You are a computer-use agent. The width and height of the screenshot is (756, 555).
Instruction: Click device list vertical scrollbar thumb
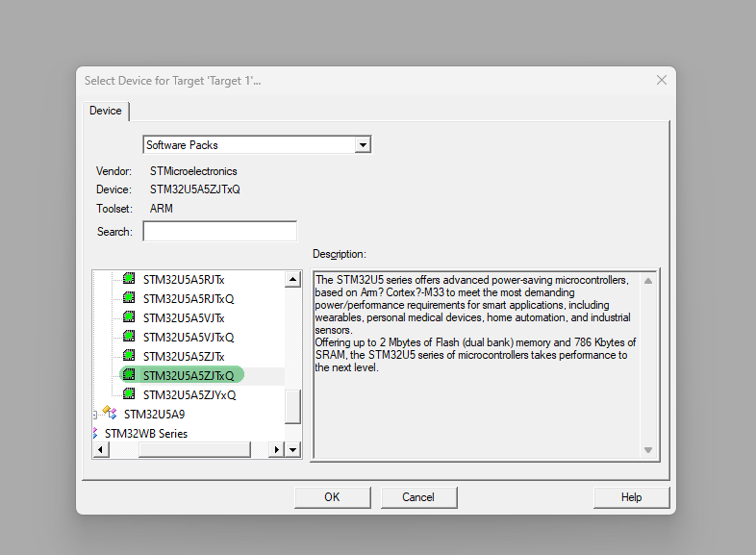pyautogui.click(x=292, y=407)
